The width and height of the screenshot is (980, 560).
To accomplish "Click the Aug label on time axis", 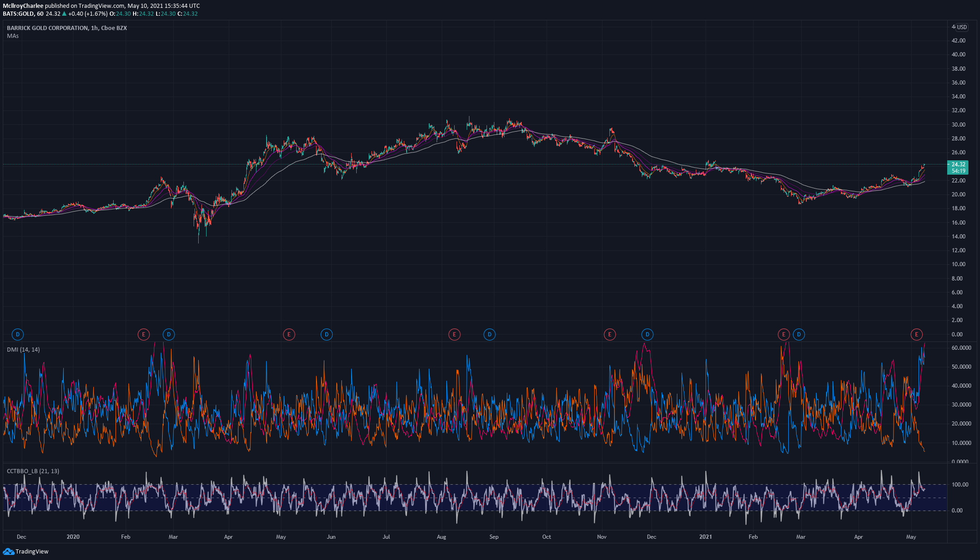I will coord(441,537).
